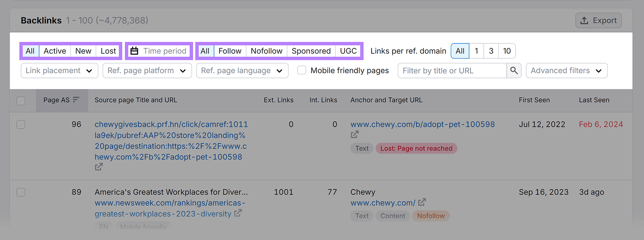
Task: Switch to the Lost backlinks tab
Action: pos(108,51)
